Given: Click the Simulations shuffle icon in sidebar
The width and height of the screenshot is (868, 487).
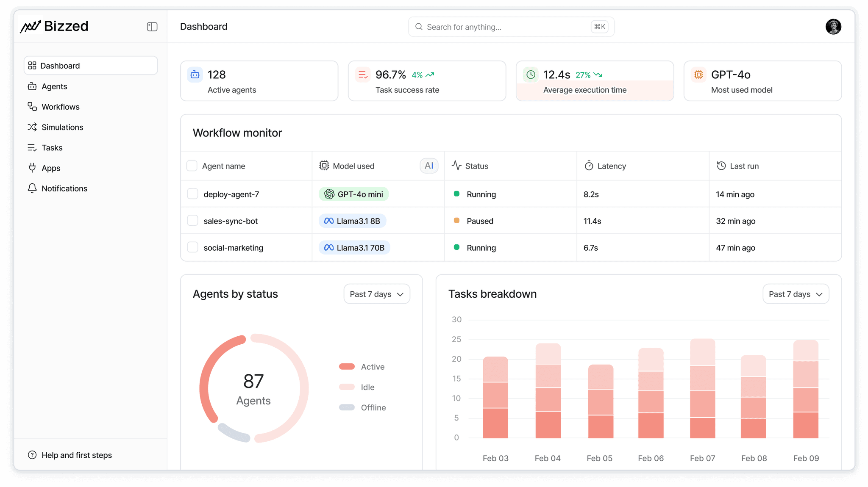Looking at the screenshot, I should click(32, 127).
